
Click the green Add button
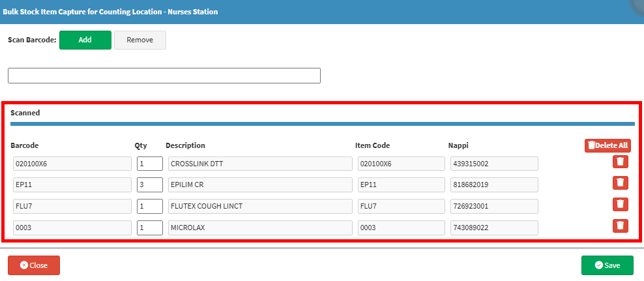(85, 40)
